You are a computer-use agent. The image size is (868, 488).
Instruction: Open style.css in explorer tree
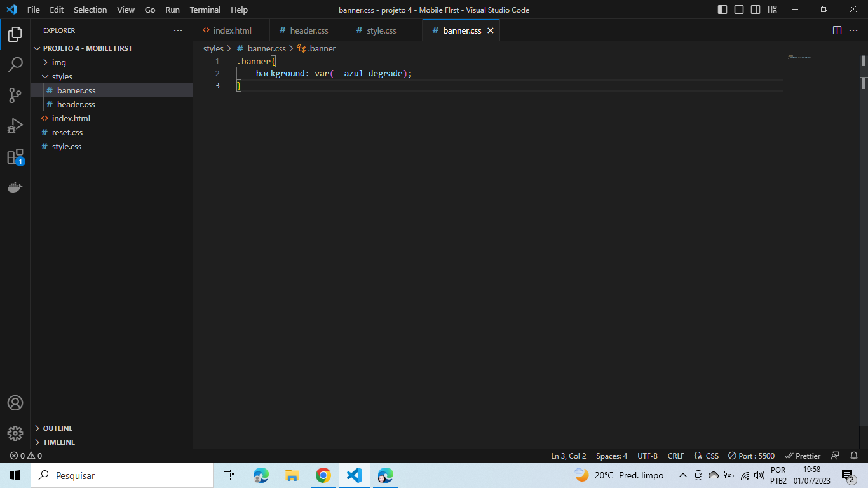click(111, 146)
